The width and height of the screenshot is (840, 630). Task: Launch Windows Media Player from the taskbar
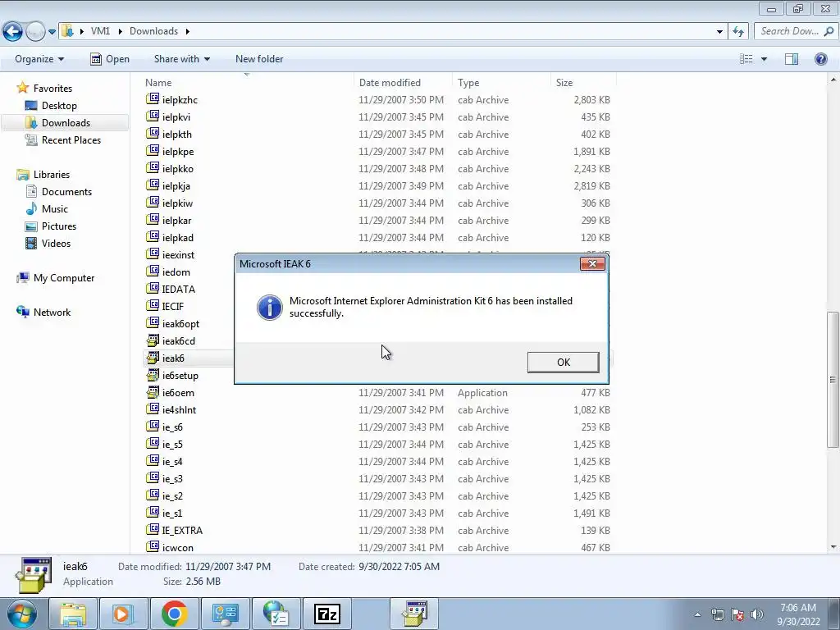point(123,614)
